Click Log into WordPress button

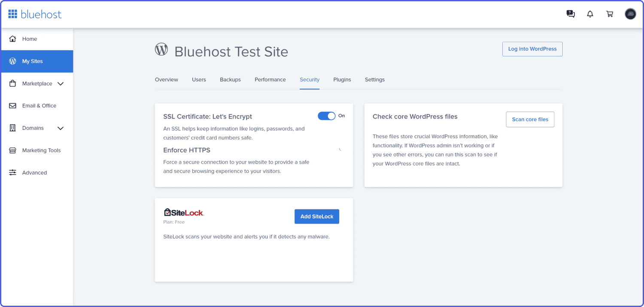[532, 49]
